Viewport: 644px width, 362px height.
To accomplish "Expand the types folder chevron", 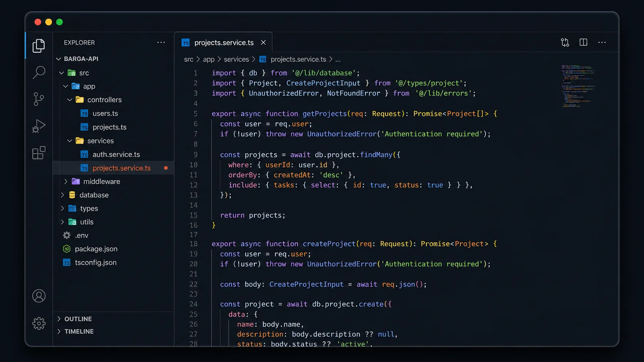I will tap(62, 209).
